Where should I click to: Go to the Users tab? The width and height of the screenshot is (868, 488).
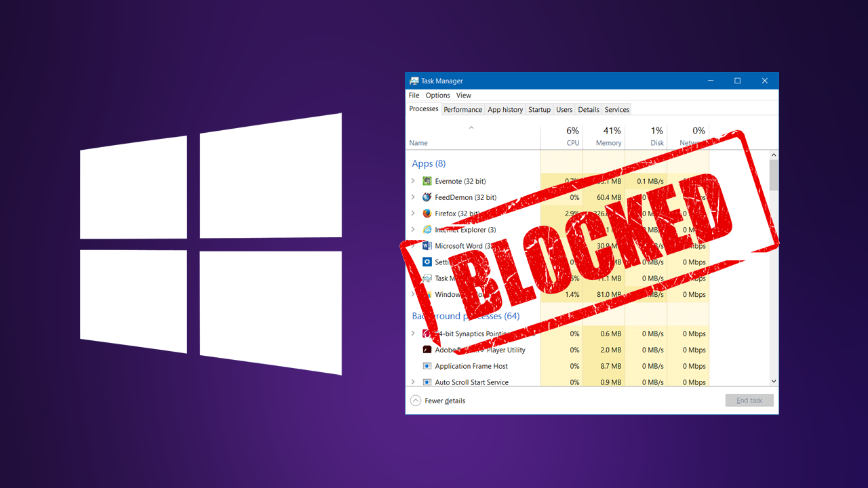pyautogui.click(x=564, y=110)
